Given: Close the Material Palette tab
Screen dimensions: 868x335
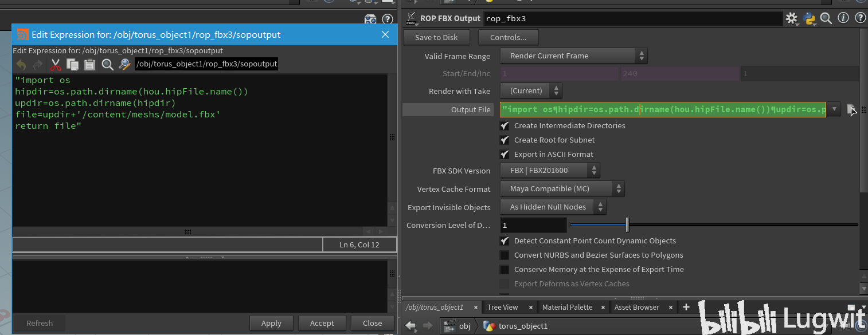Looking at the screenshot, I should coord(603,308).
